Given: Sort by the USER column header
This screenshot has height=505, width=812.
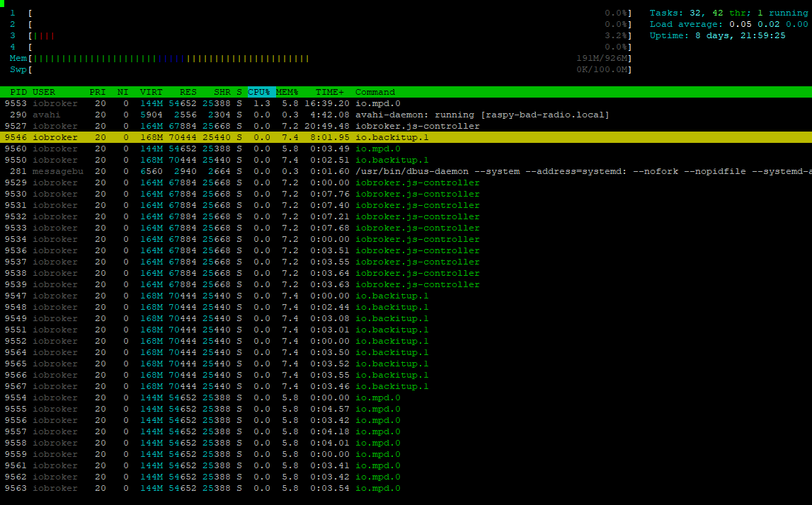Looking at the screenshot, I should coord(44,92).
